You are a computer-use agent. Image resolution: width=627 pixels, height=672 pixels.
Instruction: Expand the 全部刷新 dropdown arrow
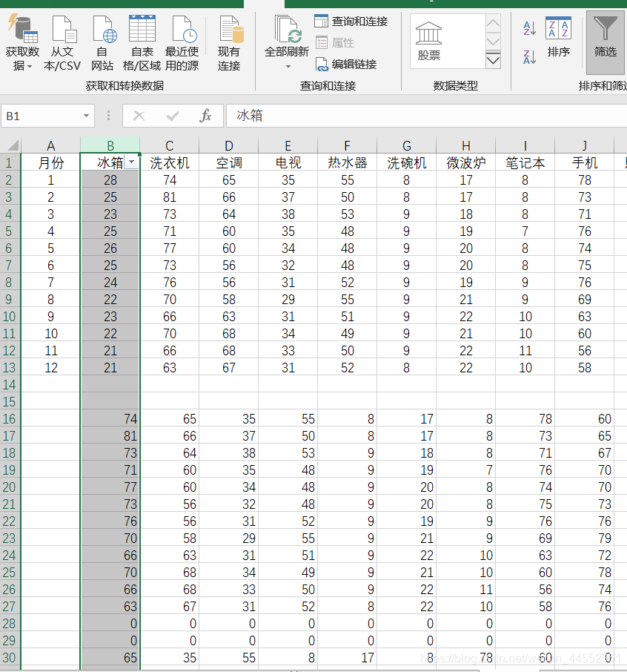tap(288, 67)
